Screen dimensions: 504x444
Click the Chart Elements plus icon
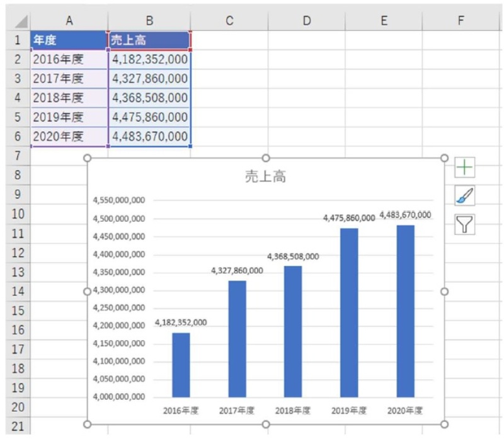(464, 168)
